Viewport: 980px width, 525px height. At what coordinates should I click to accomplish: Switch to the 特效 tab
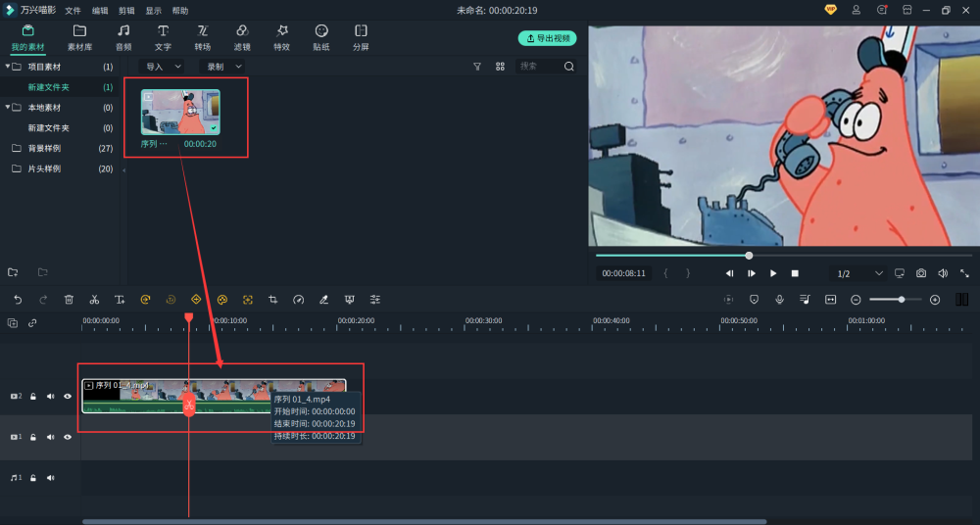282,37
